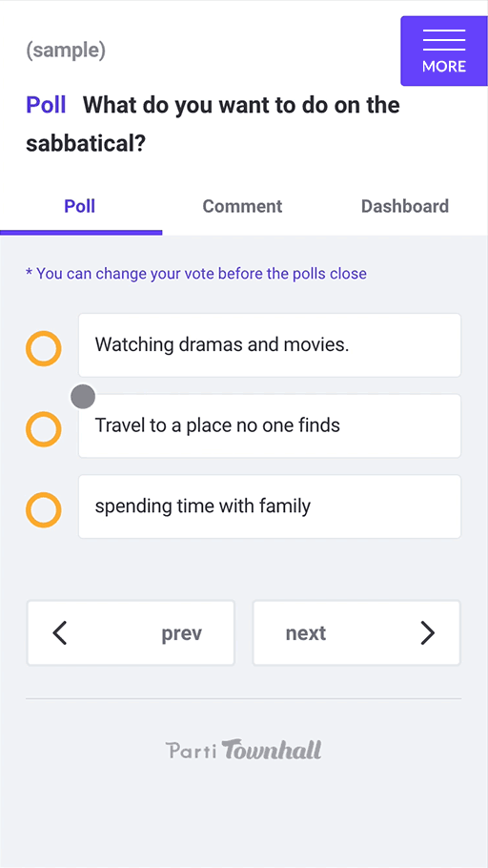Switch to the Poll tab

pyautogui.click(x=80, y=206)
